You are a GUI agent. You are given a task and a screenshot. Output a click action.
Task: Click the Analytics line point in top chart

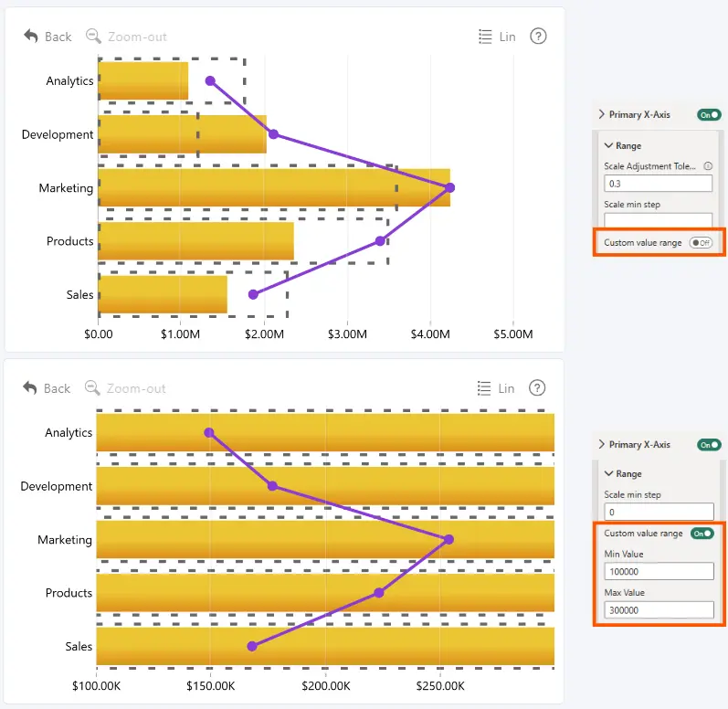point(210,80)
